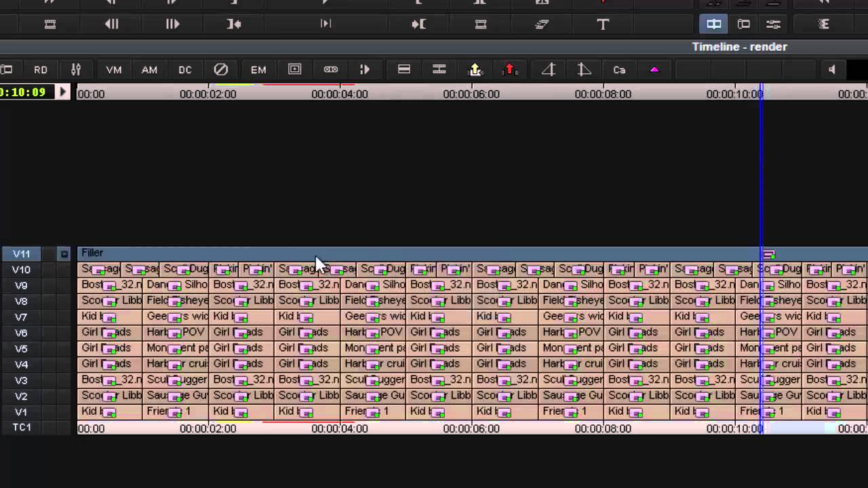The image size is (868, 488).
Task: Click the blue position indicator in the top ruler
Action: click(x=762, y=94)
